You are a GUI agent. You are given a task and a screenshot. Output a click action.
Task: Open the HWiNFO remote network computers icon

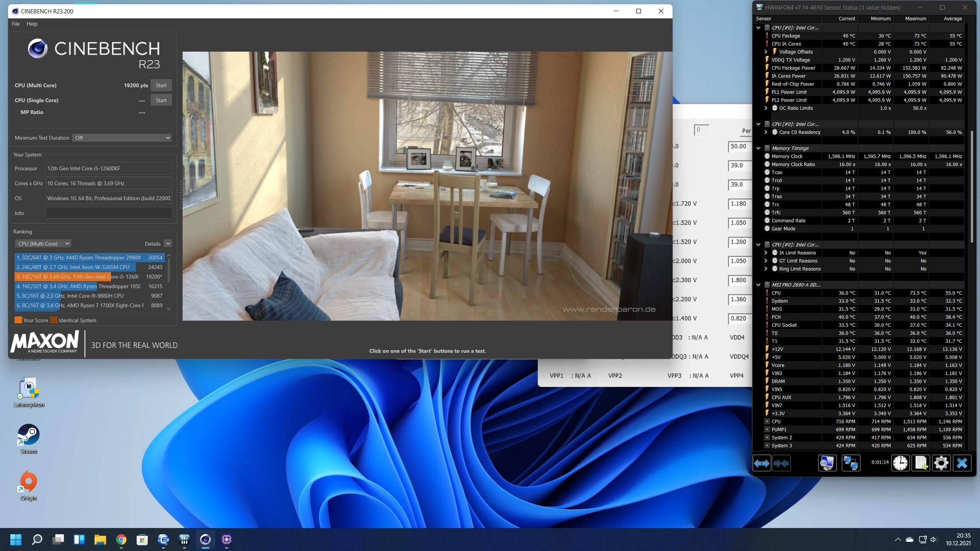coord(851,463)
